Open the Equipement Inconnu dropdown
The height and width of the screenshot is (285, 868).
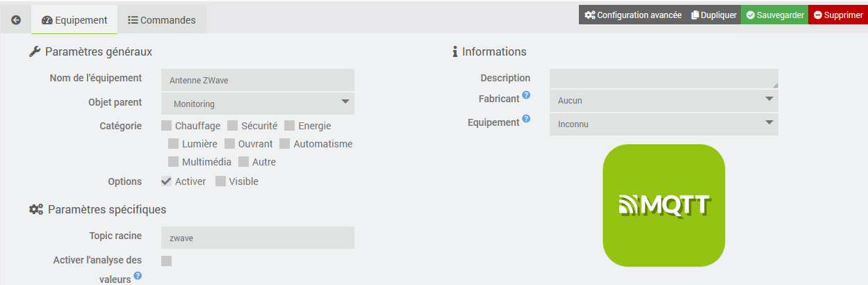pos(663,124)
